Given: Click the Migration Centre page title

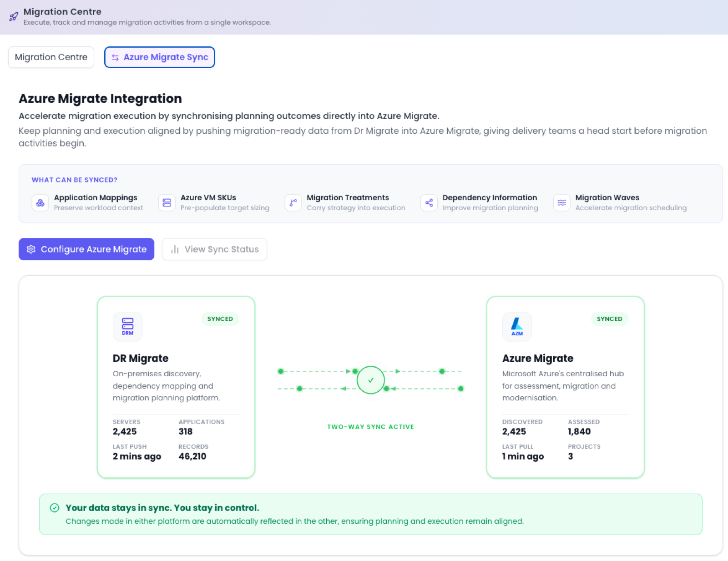Looking at the screenshot, I should [x=62, y=12].
